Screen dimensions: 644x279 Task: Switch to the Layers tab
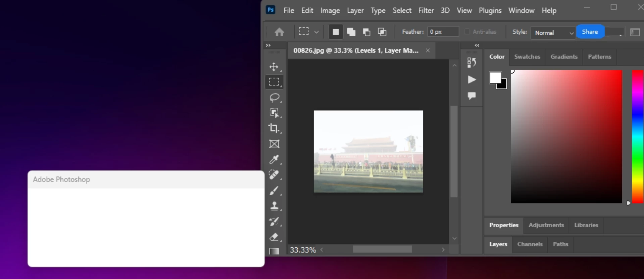[498, 244]
